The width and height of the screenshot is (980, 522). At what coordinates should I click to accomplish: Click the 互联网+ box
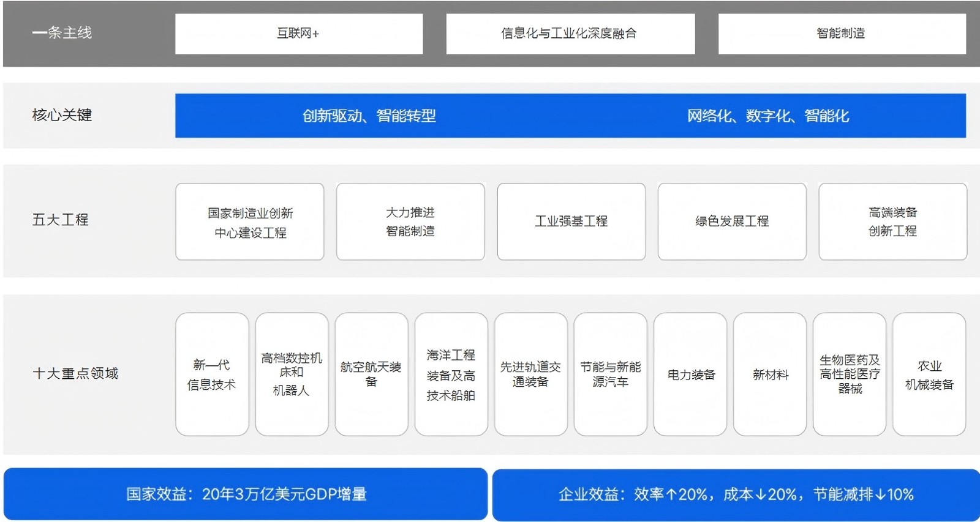[x=298, y=34]
